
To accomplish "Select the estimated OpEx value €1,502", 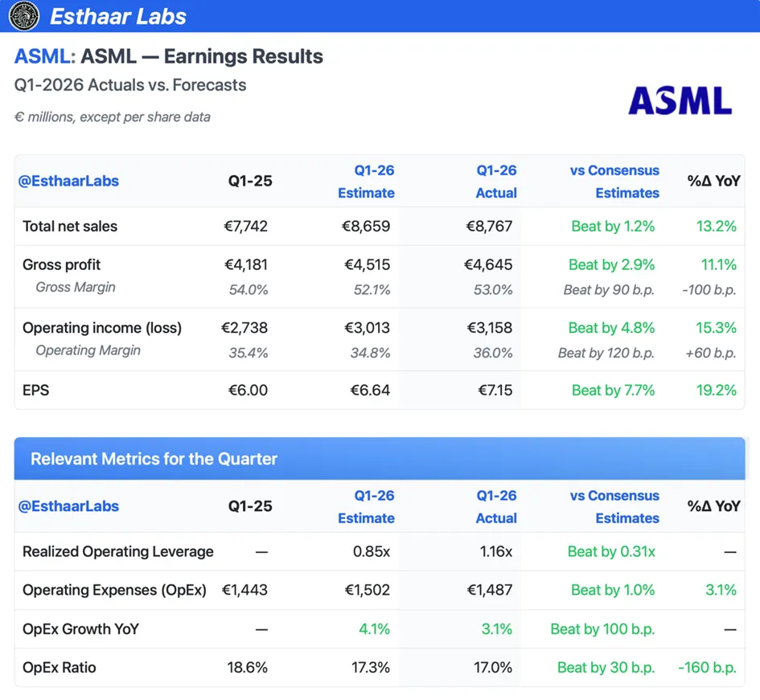I will tap(368, 590).
